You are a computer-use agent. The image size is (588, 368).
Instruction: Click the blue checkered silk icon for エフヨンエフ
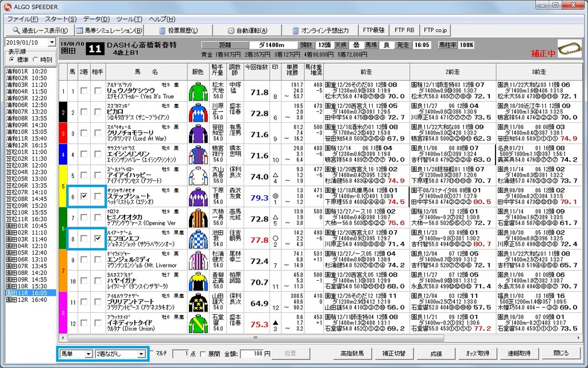pyautogui.click(x=198, y=239)
